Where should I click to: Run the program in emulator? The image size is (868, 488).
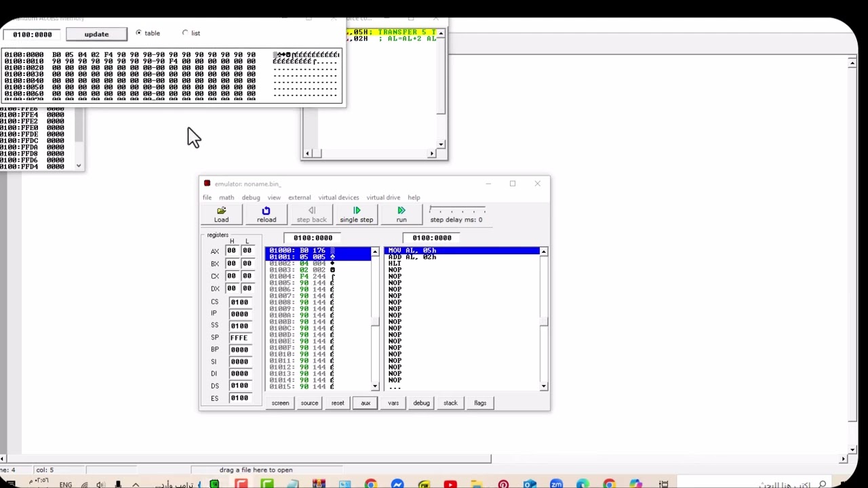coord(401,215)
